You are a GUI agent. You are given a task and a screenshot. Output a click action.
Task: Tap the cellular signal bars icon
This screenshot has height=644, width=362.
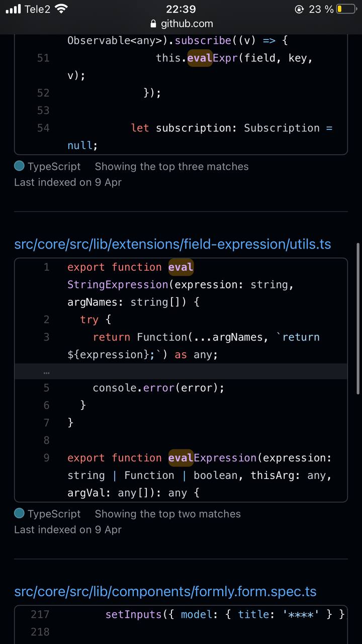tap(14, 9)
